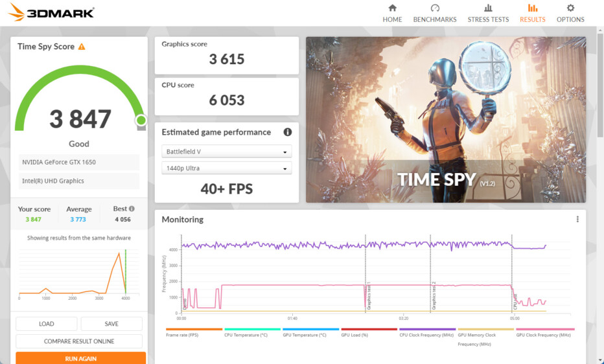This screenshot has height=364, width=604.
Task: Toggle GPU Memory Clock Frequency legend
Action: coord(486,337)
